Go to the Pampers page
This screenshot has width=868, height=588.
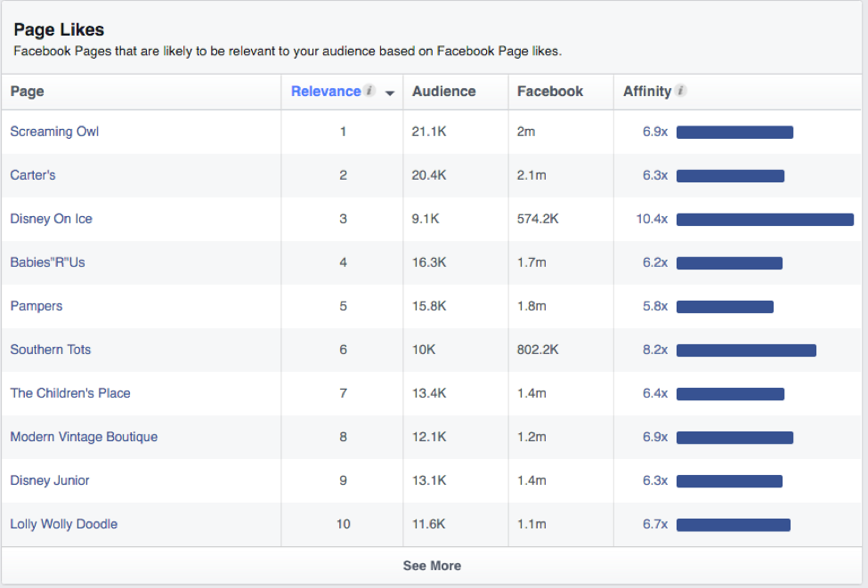coord(36,306)
